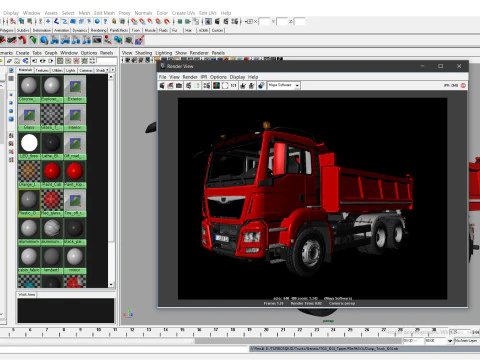Click the green curved arrow shelf icon
The width and height of the screenshot is (480, 360).
33,40
